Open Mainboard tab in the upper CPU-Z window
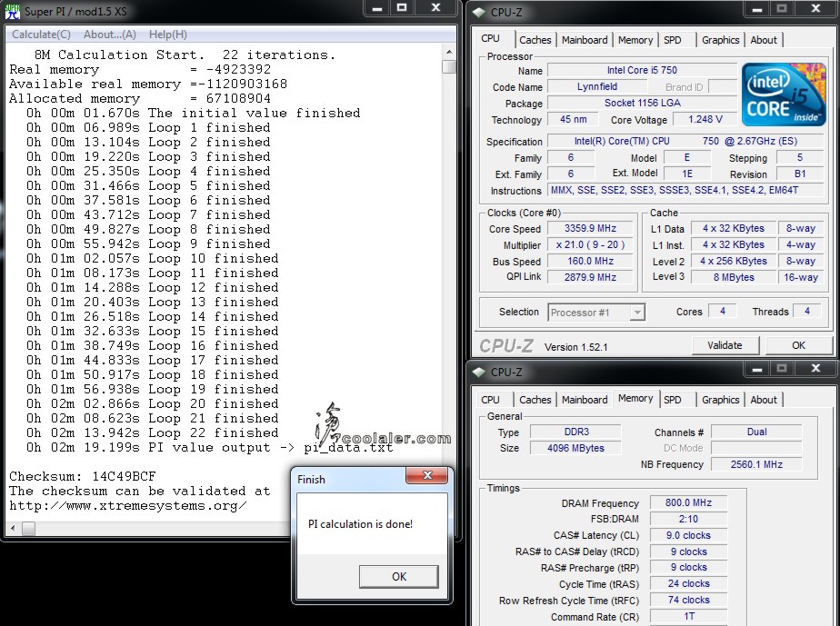Screen dimensions: 840x626 tap(585, 40)
